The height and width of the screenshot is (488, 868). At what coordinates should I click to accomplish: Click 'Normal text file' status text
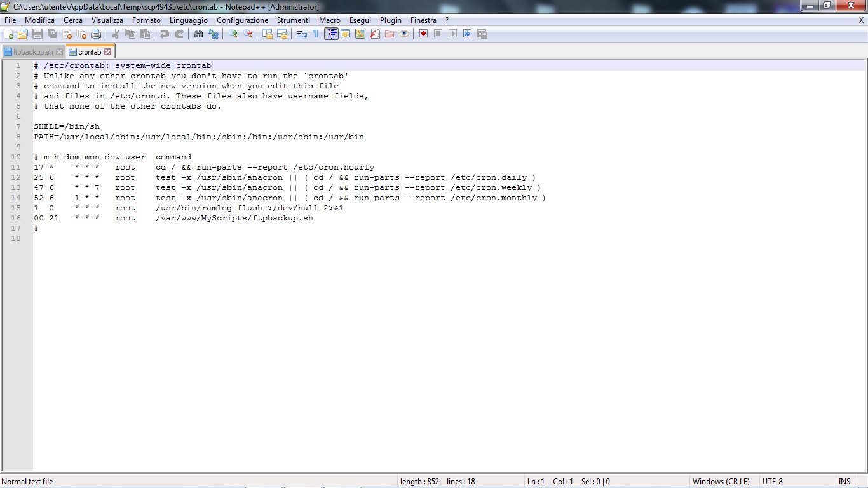click(28, 482)
